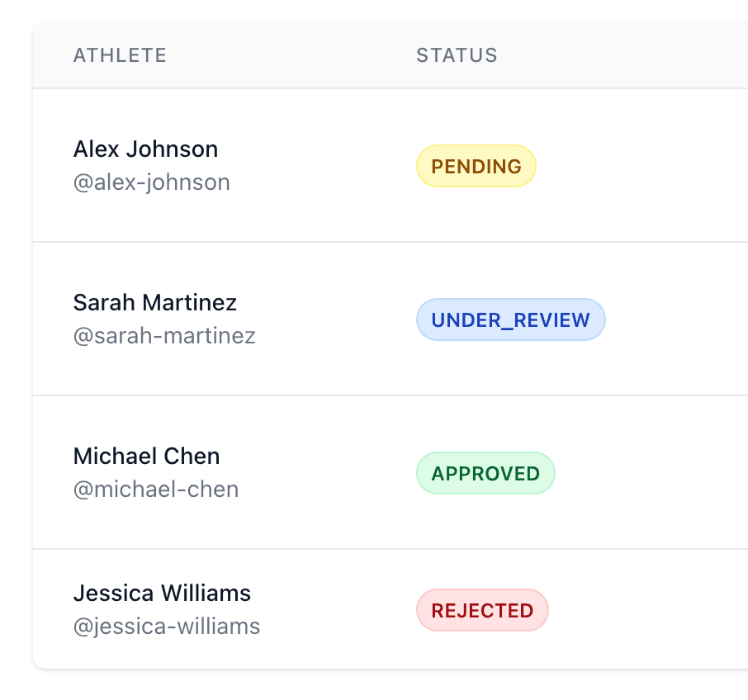Open Michael Chen's profile

[146, 456]
